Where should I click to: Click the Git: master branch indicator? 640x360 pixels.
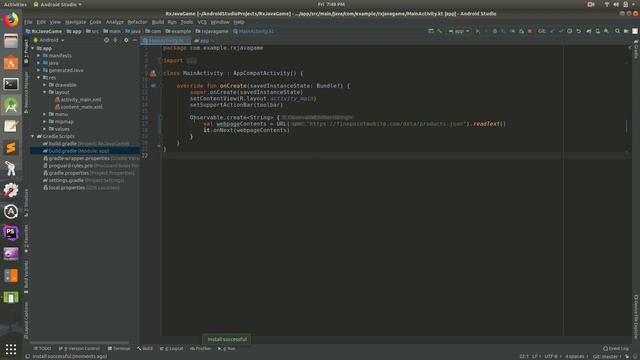pyautogui.click(x=607, y=356)
